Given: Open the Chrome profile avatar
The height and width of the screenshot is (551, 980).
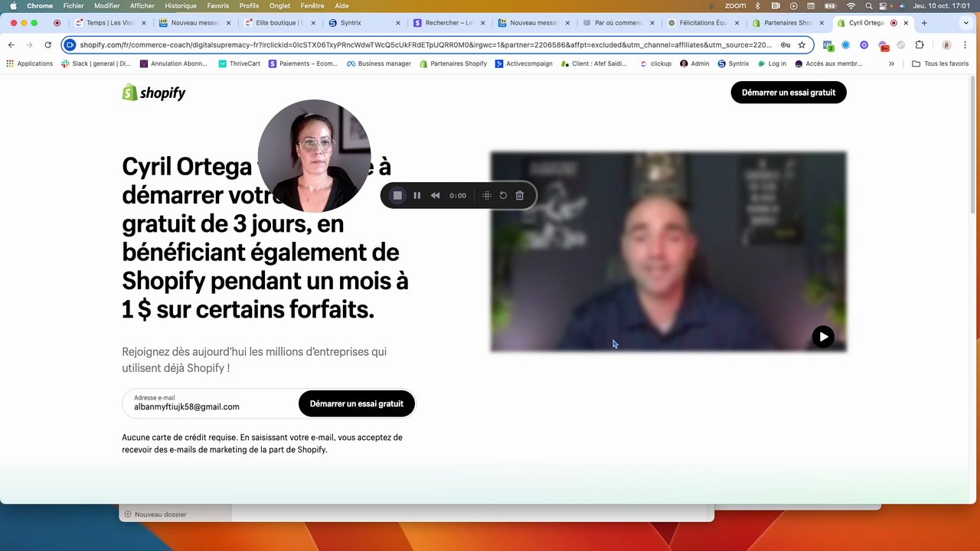Looking at the screenshot, I should pos(946,44).
